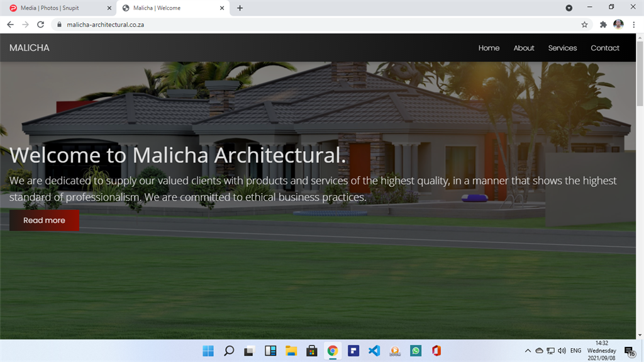Switch input language via ENG indicator
Screen dimensions: 644x362
[x=576, y=351]
